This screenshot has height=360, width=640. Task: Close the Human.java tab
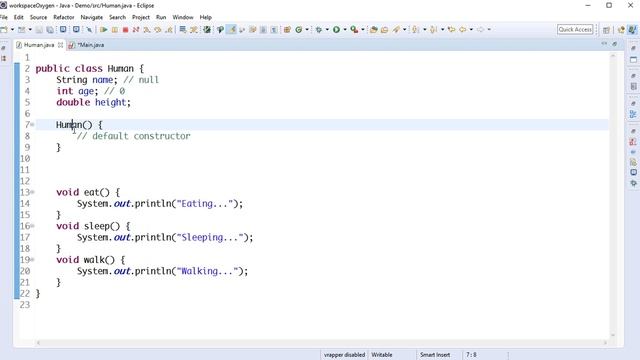coord(60,45)
